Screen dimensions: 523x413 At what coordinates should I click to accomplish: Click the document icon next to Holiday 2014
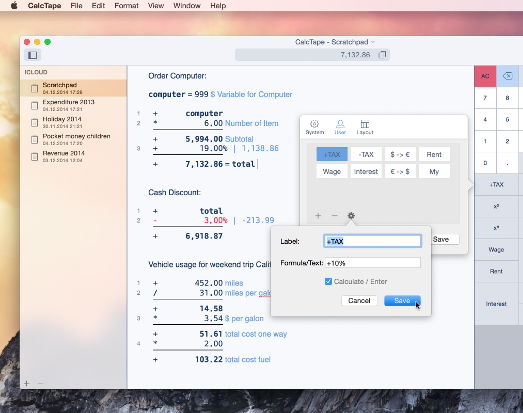(x=34, y=122)
